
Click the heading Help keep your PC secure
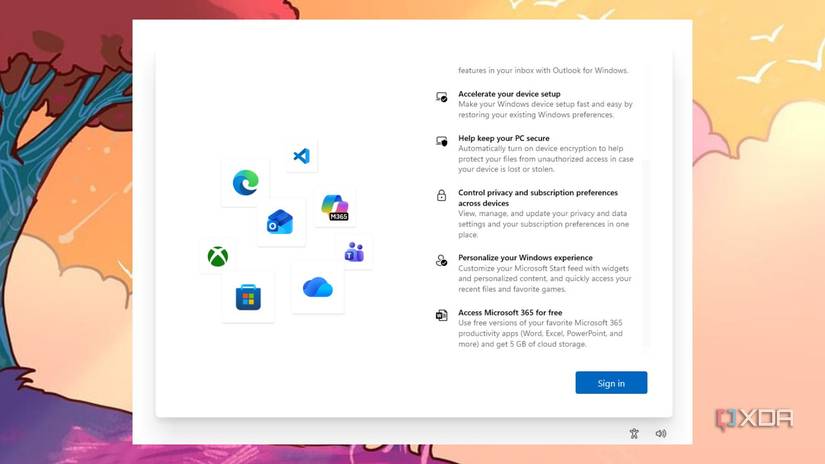pos(504,138)
